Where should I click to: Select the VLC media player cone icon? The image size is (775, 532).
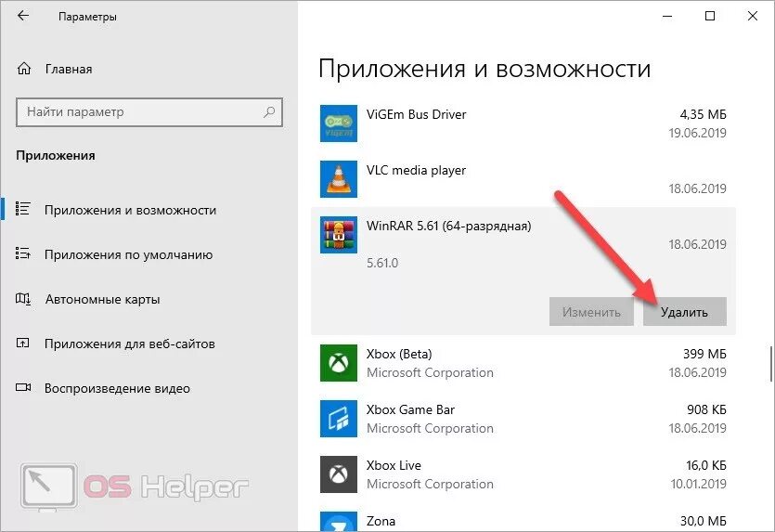coord(339,179)
